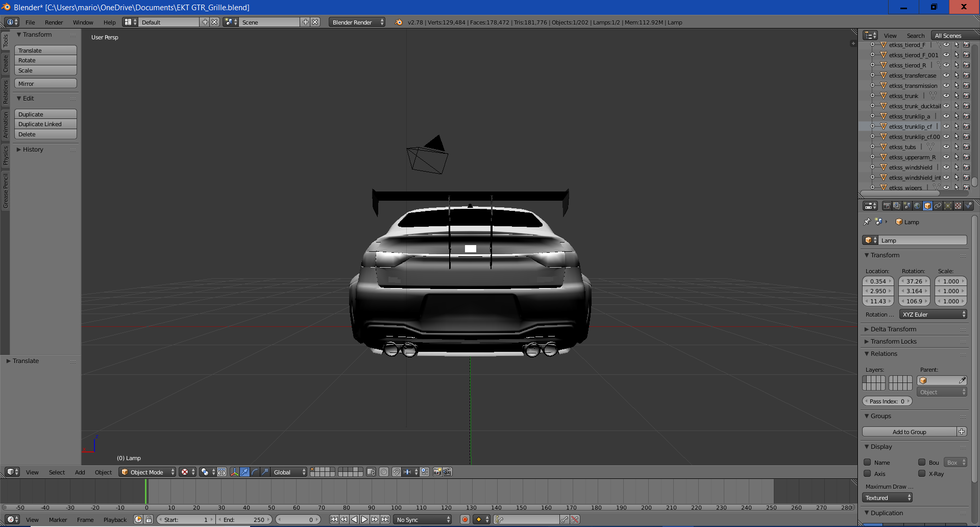Image resolution: width=980 pixels, height=527 pixels.
Task: Click the Add to Group button
Action: [x=909, y=432]
